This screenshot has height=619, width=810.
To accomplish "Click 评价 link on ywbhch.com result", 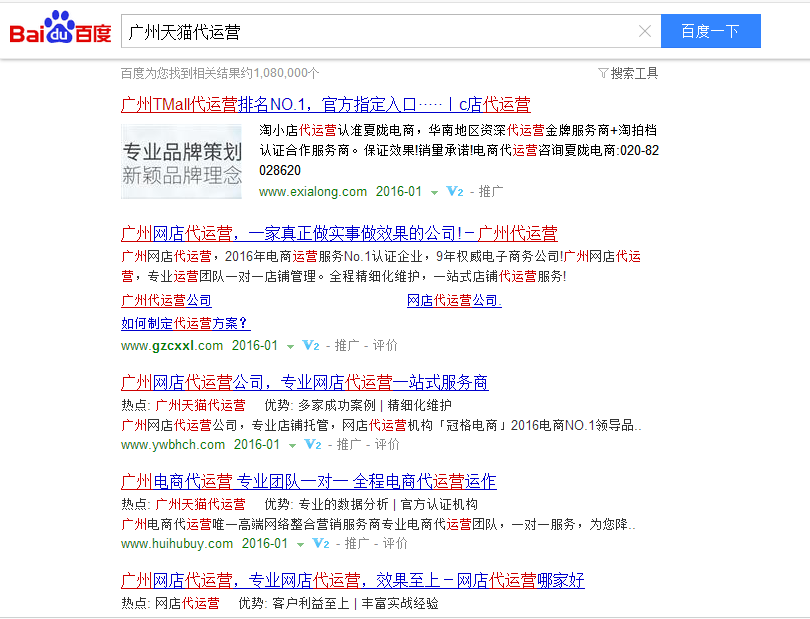I will point(387,445).
